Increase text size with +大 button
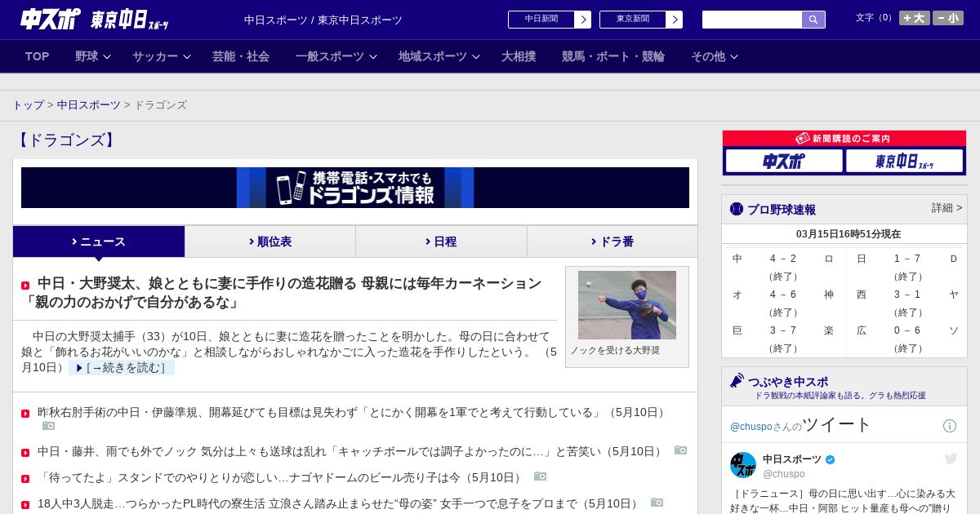This screenshot has height=514, width=980. click(915, 18)
